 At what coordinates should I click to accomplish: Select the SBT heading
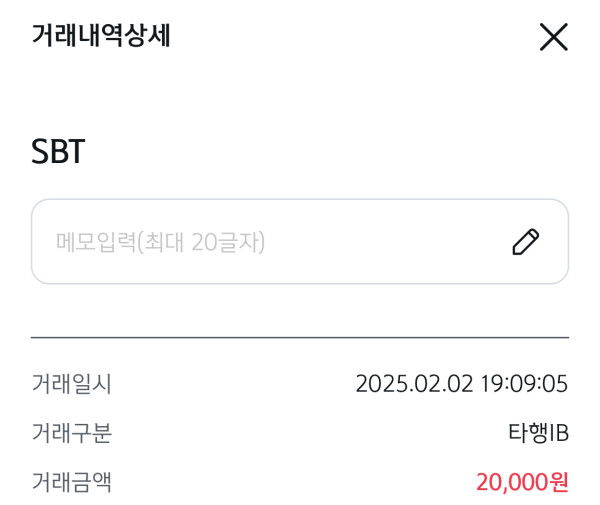pyautogui.click(x=58, y=152)
